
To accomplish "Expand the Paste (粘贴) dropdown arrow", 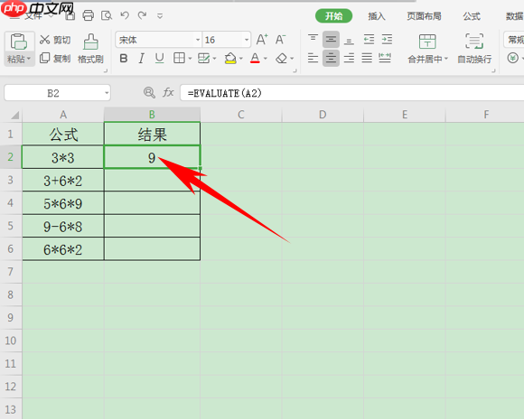I will click(x=29, y=59).
